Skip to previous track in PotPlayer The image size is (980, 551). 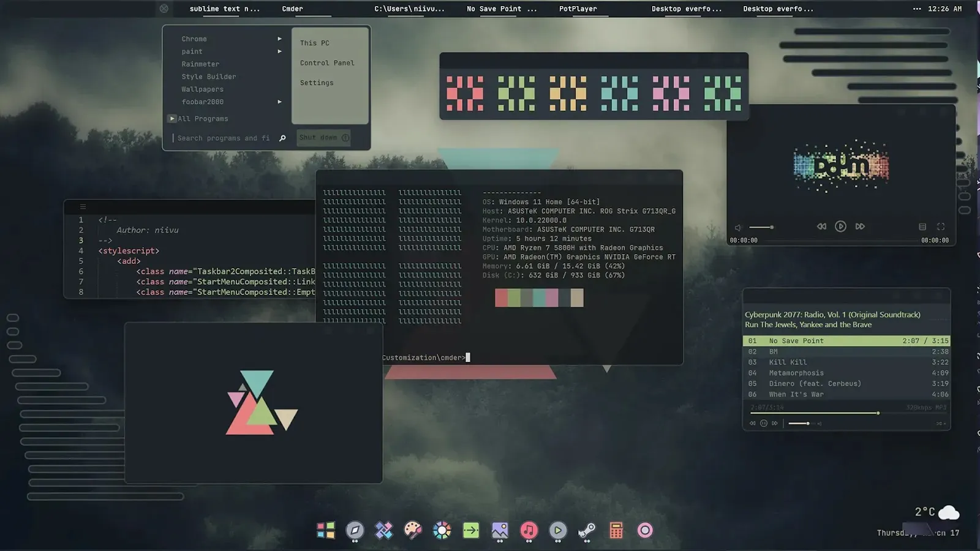click(x=821, y=227)
